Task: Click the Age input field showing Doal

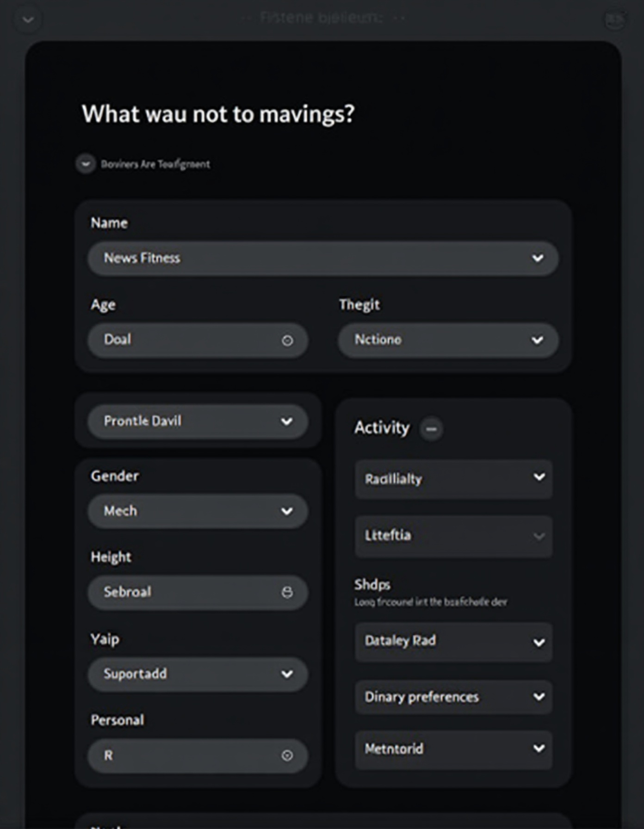Action: click(185, 340)
